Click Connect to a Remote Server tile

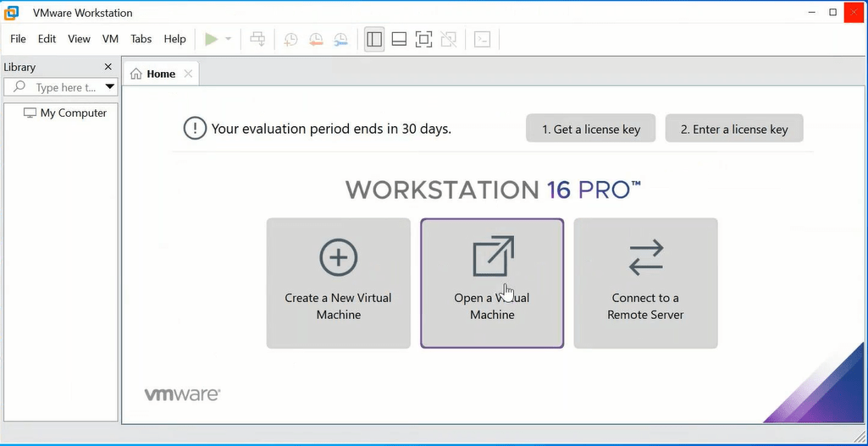tap(645, 284)
